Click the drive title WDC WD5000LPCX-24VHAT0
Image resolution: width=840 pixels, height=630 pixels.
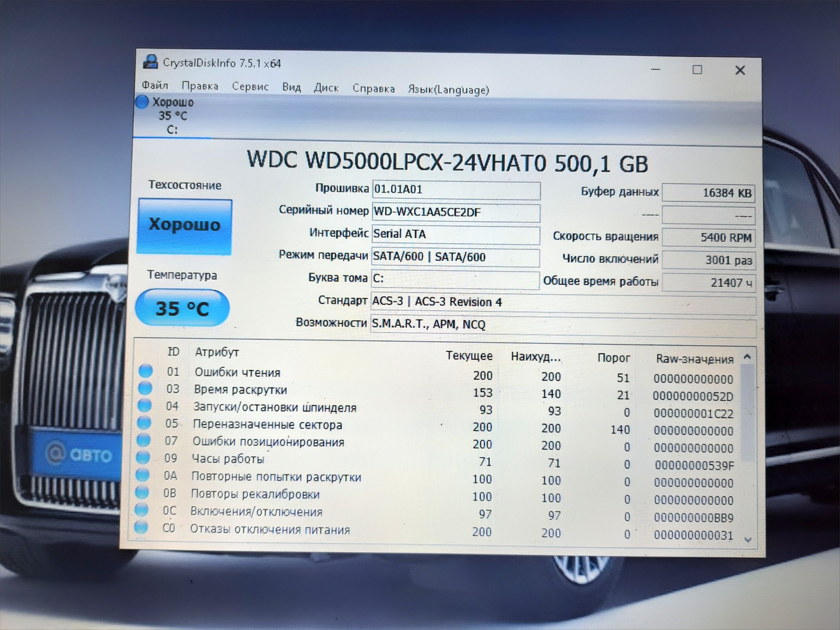pos(396,161)
